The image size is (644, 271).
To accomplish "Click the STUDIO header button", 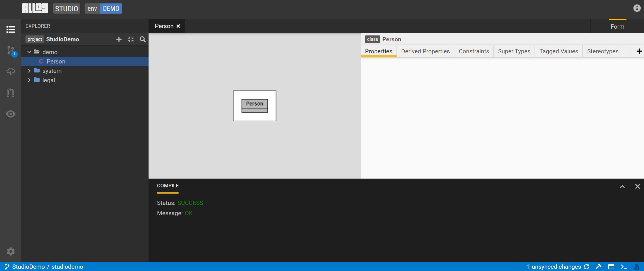I will (66, 9).
